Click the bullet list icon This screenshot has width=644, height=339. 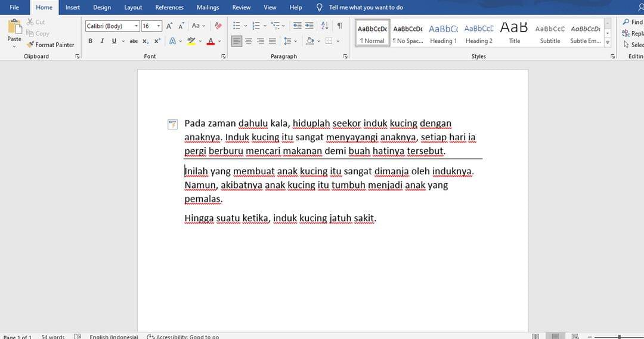point(236,26)
